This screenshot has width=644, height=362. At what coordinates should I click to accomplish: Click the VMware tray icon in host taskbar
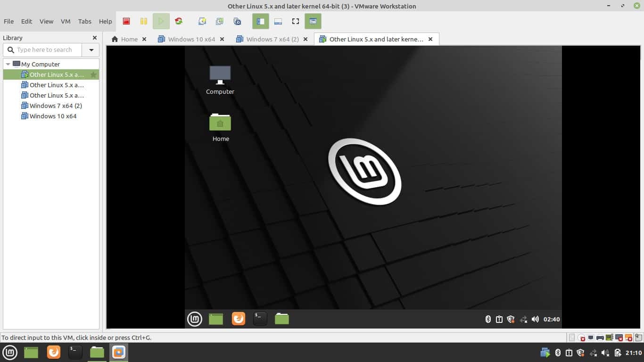545,352
